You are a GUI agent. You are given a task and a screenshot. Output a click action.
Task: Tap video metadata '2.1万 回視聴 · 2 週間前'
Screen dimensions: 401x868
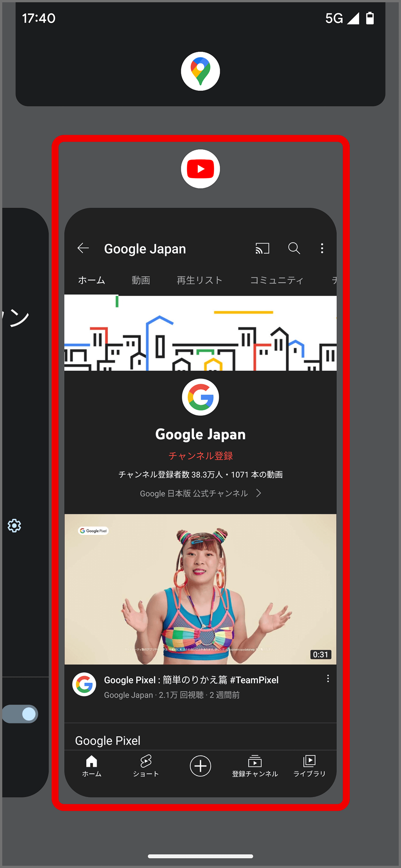[x=199, y=695]
